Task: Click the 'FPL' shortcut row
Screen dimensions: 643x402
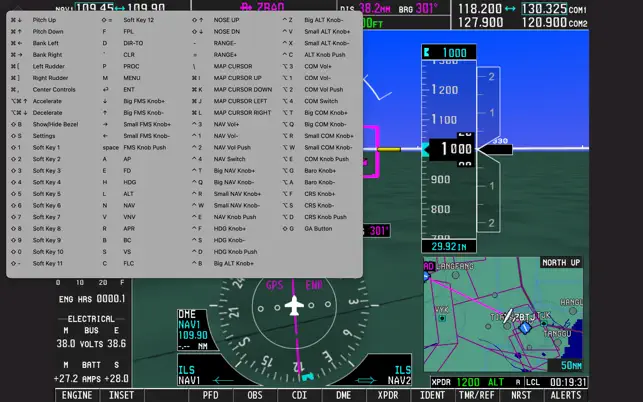Action: (x=118, y=32)
